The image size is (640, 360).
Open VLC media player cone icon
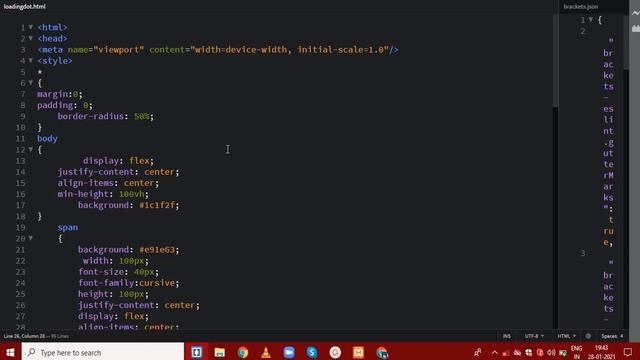coord(266,352)
